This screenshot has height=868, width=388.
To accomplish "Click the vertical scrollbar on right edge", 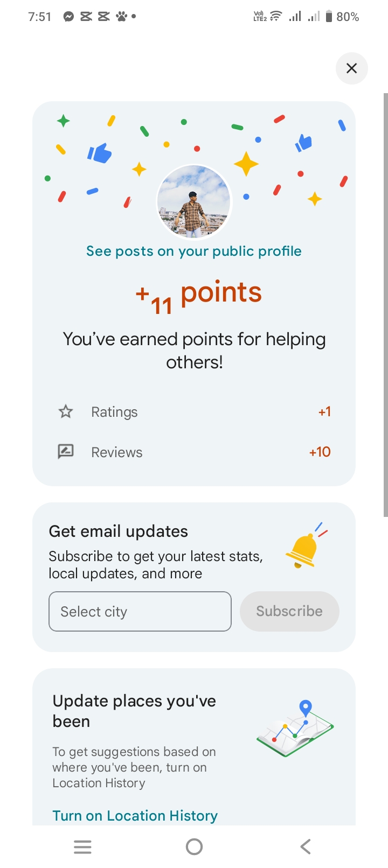I will [385, 304].
